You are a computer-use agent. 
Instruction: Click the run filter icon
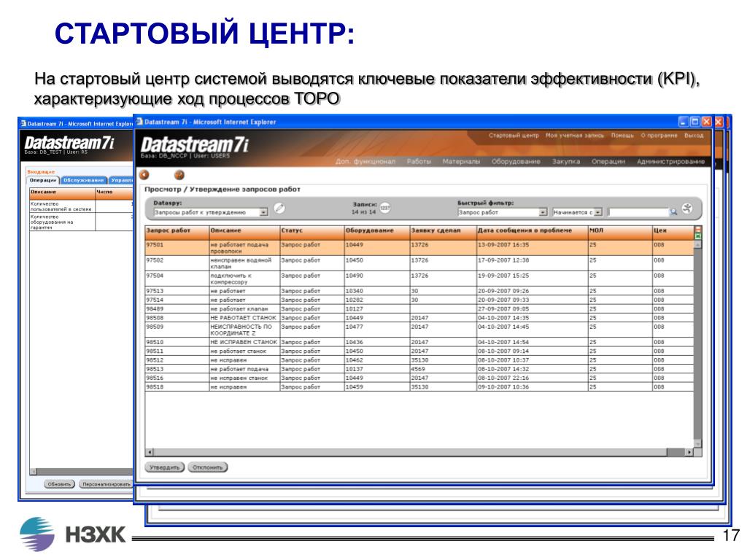point(687,208)
